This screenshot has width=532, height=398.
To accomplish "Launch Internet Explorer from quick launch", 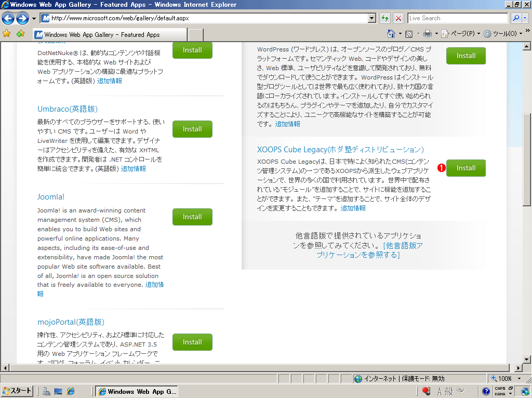I will pos(71,392).
